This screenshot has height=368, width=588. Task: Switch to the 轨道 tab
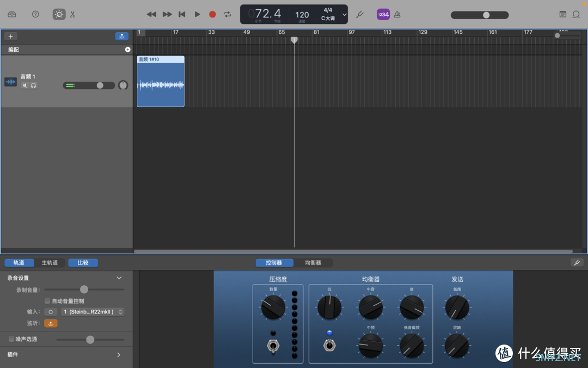click(x=19, y=263)
